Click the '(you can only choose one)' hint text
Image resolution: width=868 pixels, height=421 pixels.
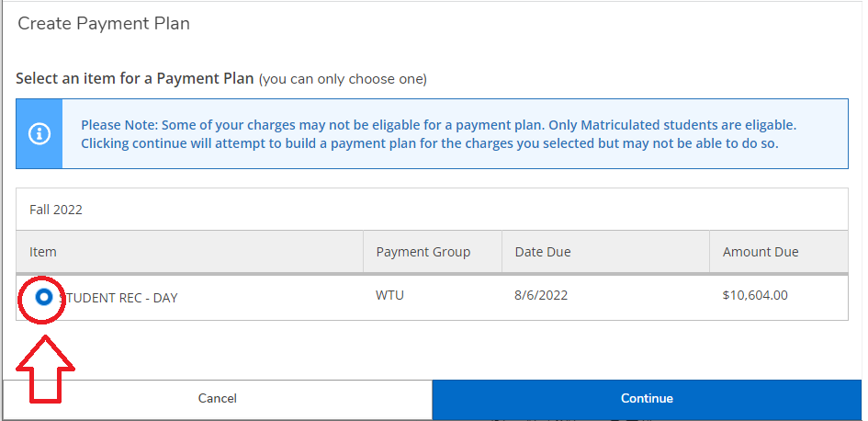[343, 79]
